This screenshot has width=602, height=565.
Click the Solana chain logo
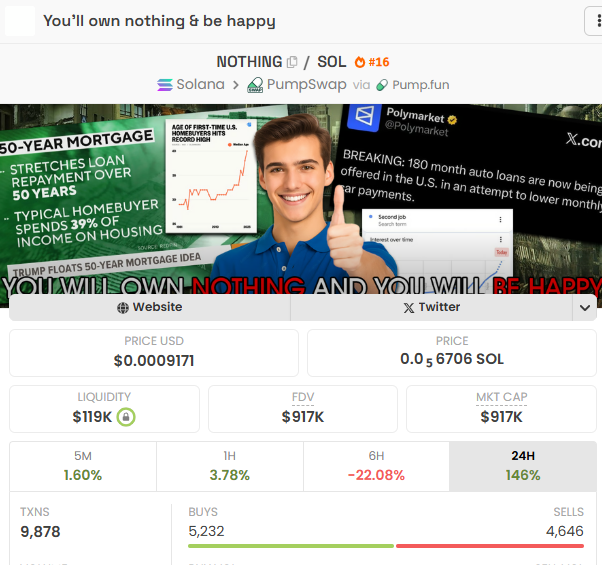point(165,84)
